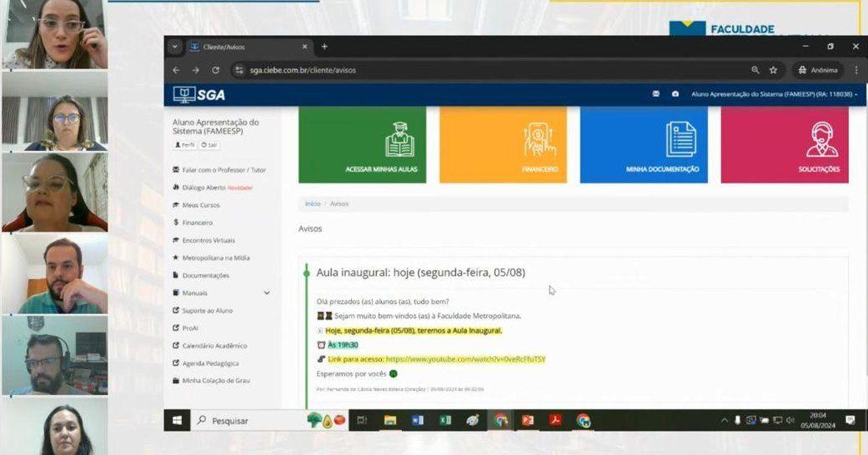The height and width of the screenshot is (455, 868).
Task: Click the camera icon in SGA header
Action: 675,94
